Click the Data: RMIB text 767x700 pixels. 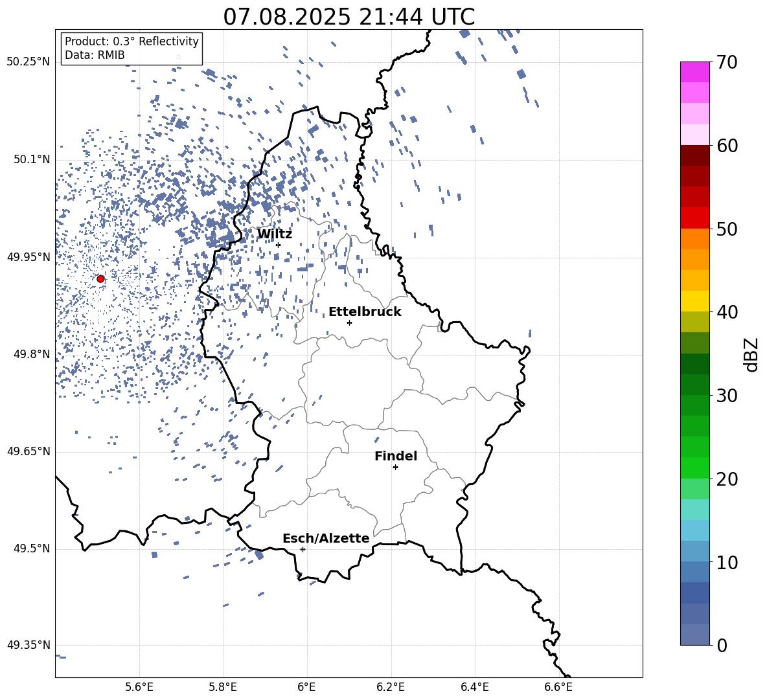pyautogui.click(x=95, y=55)
